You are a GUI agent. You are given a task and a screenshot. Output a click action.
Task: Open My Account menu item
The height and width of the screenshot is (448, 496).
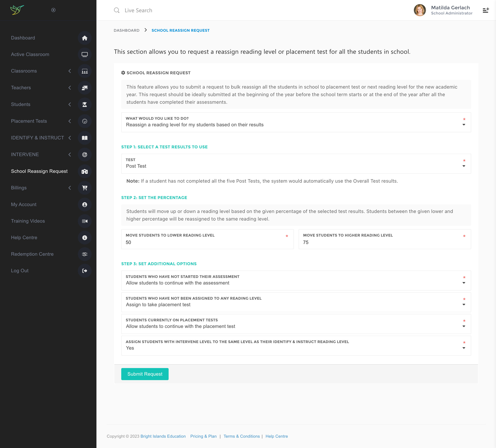pyautogui.click(x=24, y=205)
